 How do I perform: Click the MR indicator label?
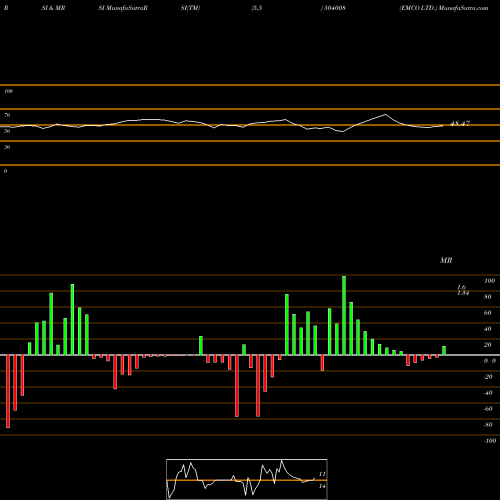coord(446,260)
